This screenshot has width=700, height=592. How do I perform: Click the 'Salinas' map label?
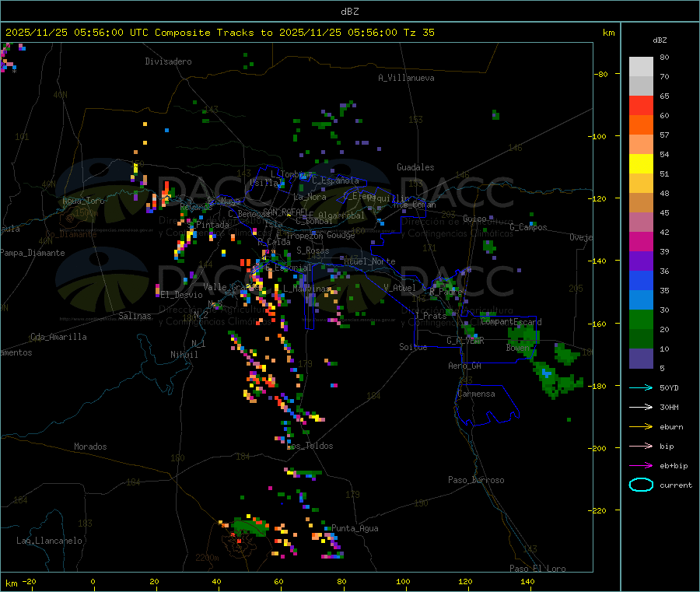135,316
